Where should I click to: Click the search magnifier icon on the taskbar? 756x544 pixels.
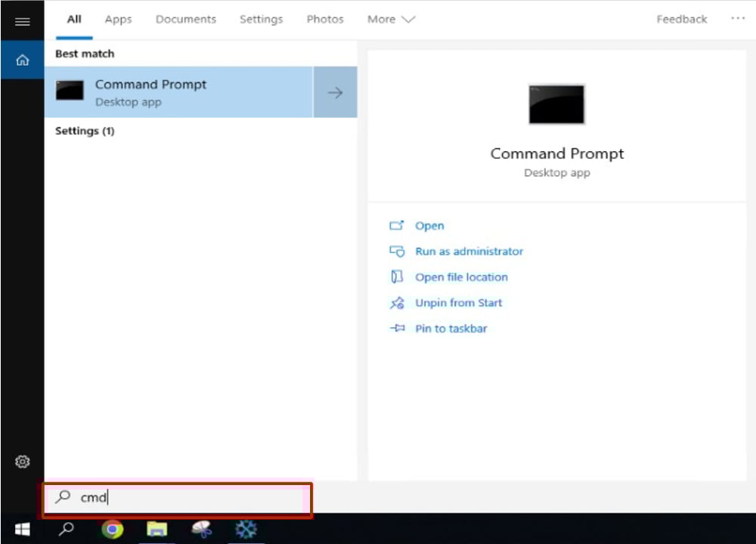tap(66, 529)
